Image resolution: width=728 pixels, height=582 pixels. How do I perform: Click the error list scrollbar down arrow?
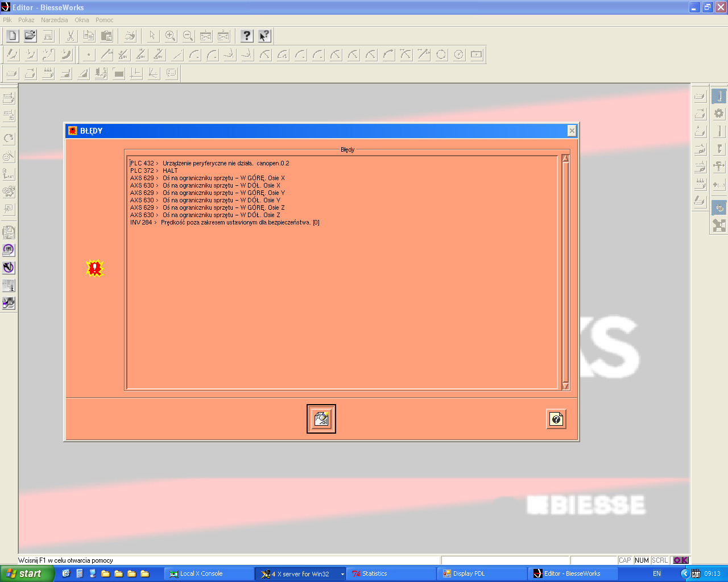click(x=565, y=386)
